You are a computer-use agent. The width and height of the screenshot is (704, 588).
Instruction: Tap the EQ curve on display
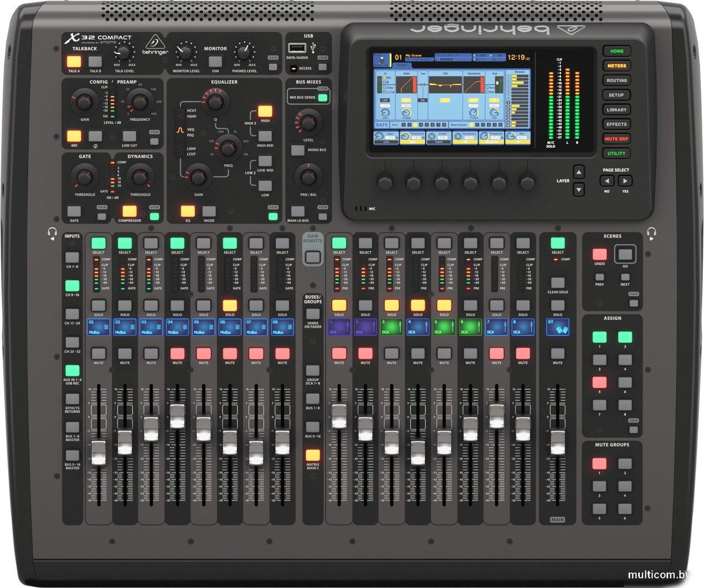coord(445,86)
